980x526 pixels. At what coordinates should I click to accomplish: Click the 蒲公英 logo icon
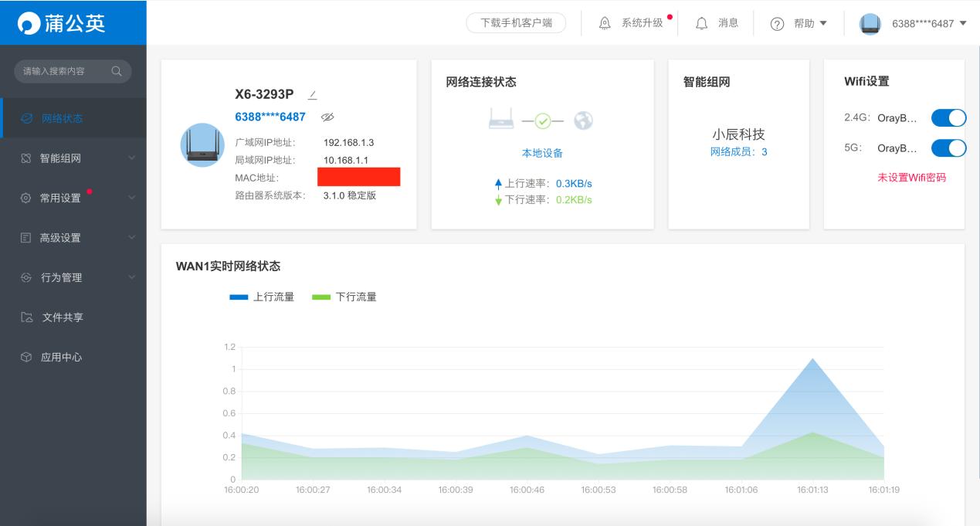pos(30,22)
